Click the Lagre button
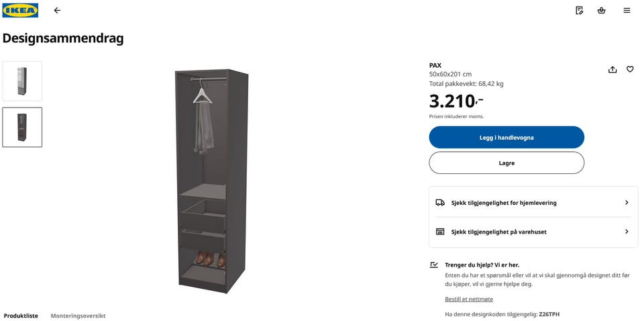The image size is (644, 321). point(506,163)
